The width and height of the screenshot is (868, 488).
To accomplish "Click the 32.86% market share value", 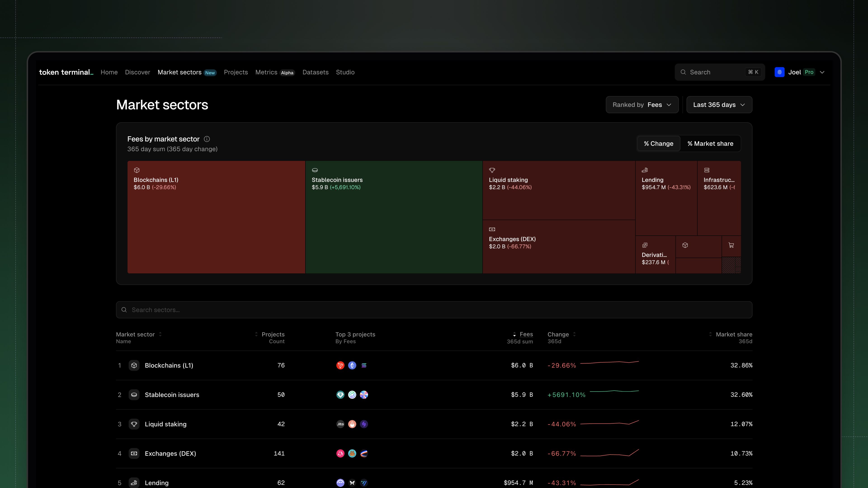I will (741, 365).
